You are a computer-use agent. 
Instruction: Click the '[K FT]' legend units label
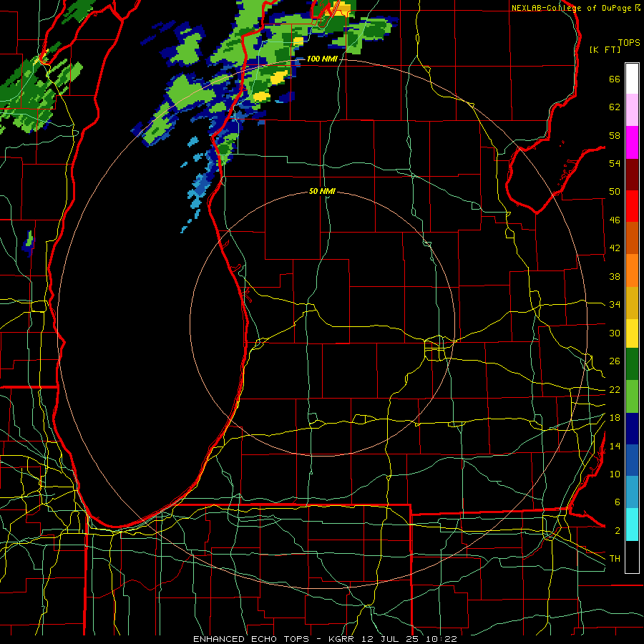pos(605,50)
